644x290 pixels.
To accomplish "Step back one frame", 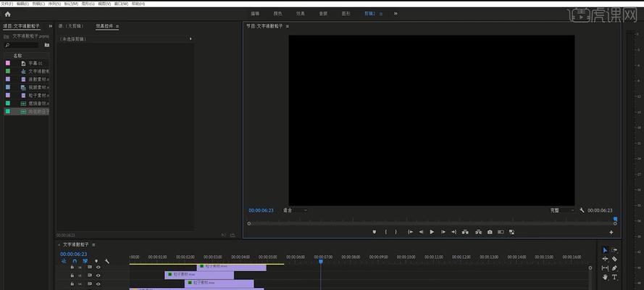I will point(421,232).
